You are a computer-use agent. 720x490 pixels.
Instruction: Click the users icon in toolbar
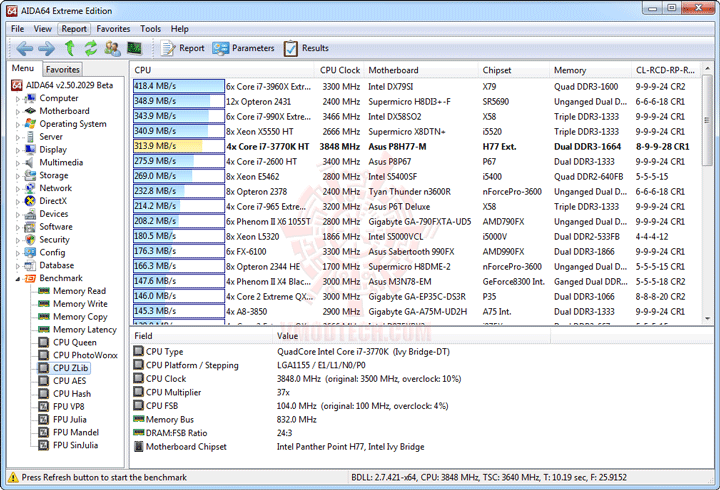coord(112,48)
